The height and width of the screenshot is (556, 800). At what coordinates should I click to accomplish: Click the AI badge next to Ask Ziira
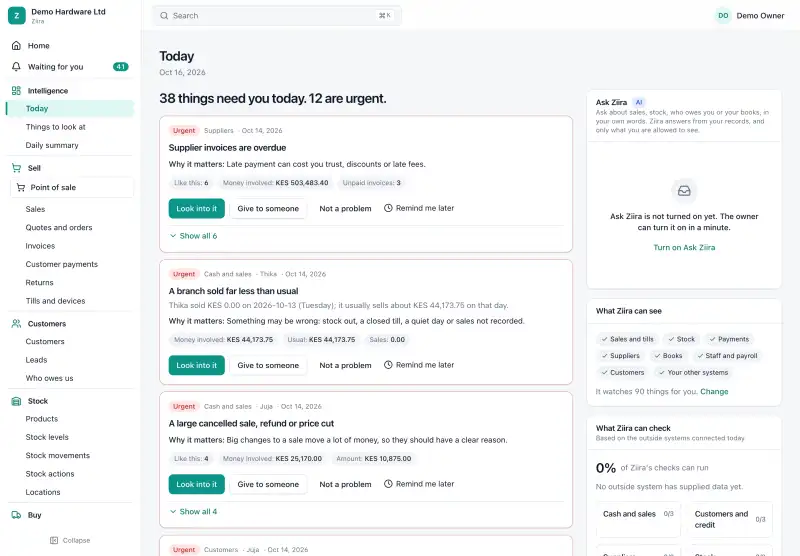point(639,102)
